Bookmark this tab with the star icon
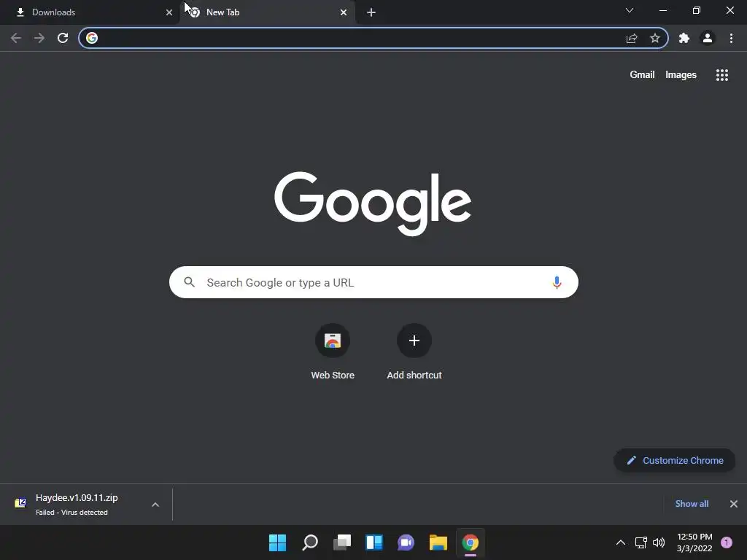The width and height of the screenshot is (747, 560). pyautogui.click(x=655, y=38)
